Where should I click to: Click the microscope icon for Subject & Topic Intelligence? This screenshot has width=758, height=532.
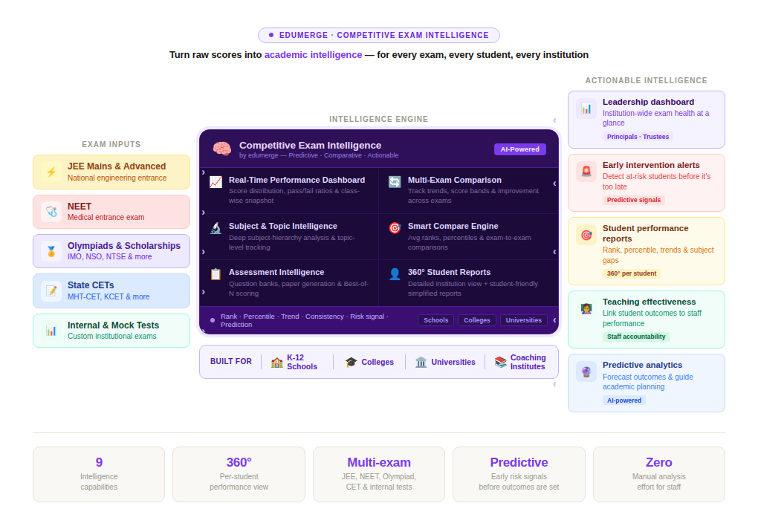coord(216,228)
